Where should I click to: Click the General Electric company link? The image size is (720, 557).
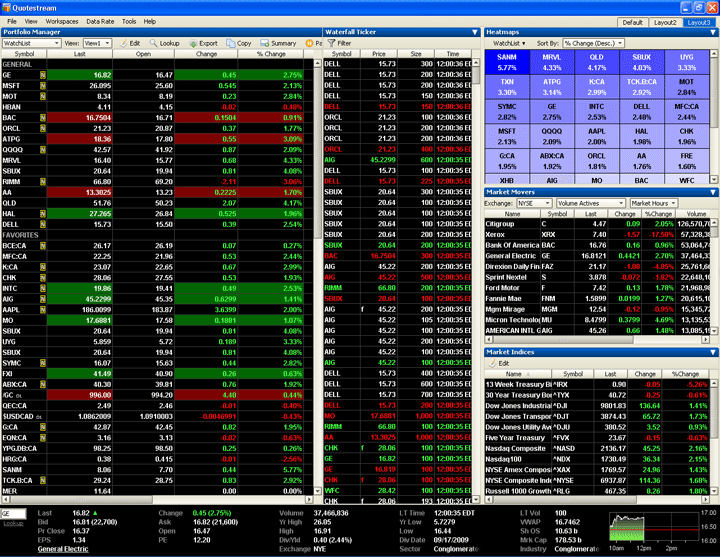coord(63,549)
